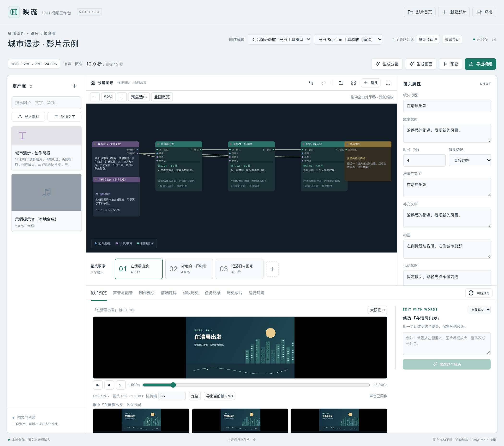Click the redo arrow in canvas toolbar

(324, 83)
